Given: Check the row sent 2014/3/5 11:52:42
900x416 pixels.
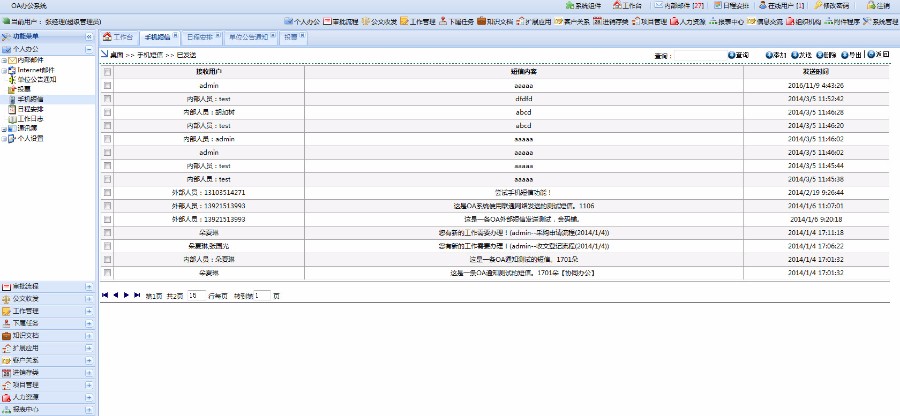Looking at the screenshot, I should pyautogui.click(x=107, y=99).
